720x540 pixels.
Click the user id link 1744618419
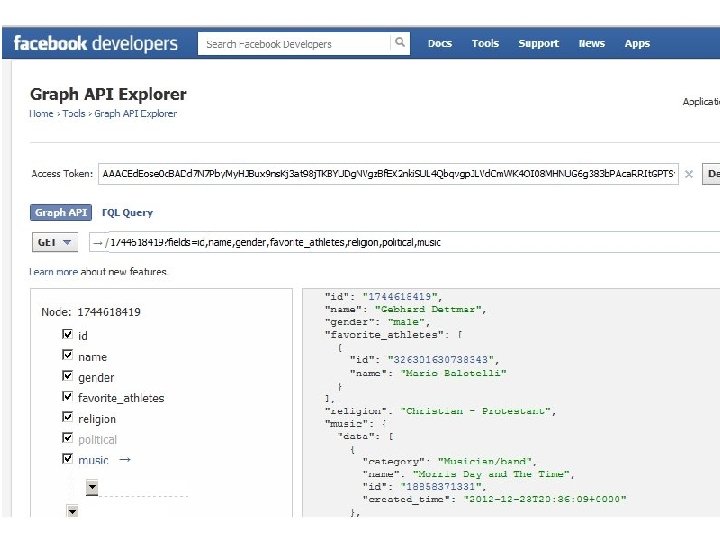(401, 297)
